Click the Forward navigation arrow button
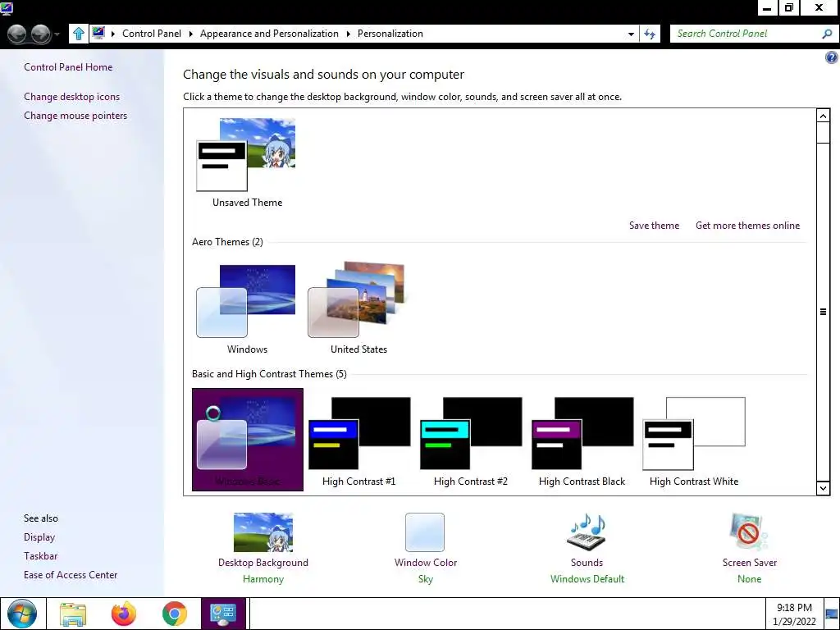Screen dimensions: 840x630 click(x=41, y=34)
